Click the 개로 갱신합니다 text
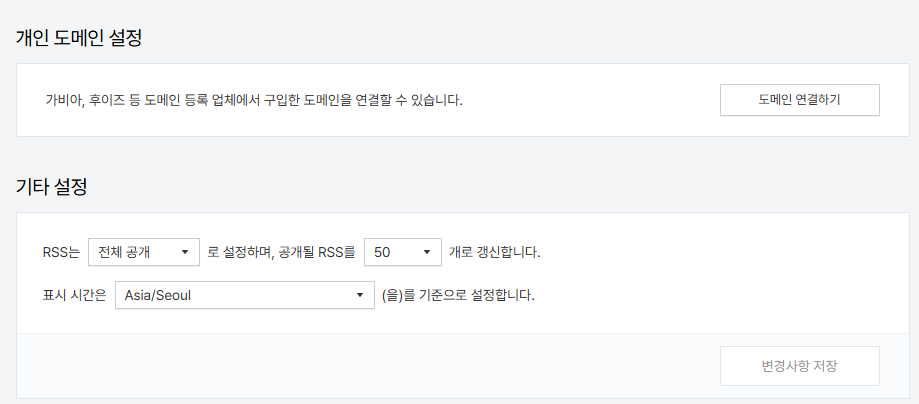The height and width of the screenshot is (404, 919). tap(495, 252)
